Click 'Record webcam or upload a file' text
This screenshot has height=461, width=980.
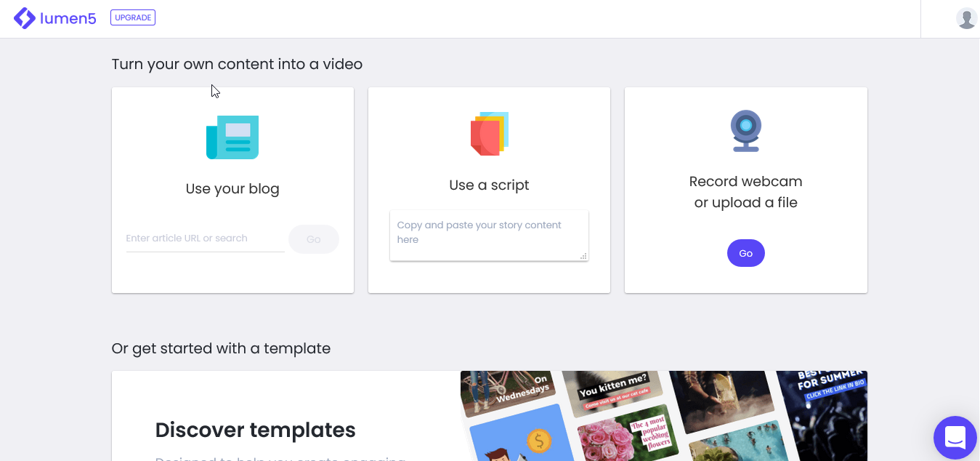tap(746, 192)
